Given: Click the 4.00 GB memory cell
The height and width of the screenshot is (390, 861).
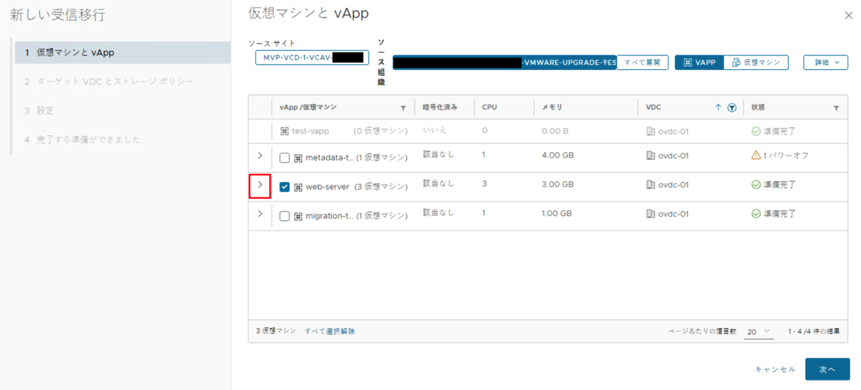Looking at the screenshot, I should (558, 155).
